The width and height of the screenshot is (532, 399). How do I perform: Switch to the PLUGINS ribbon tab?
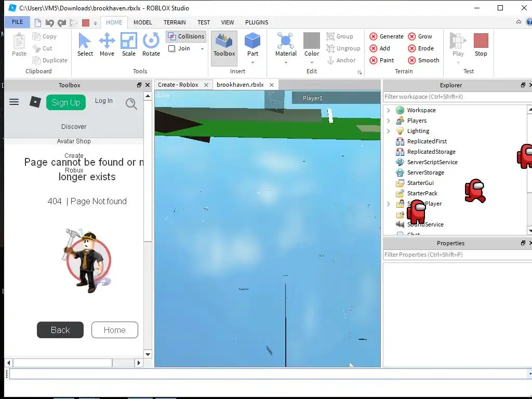tap(257, 22)
